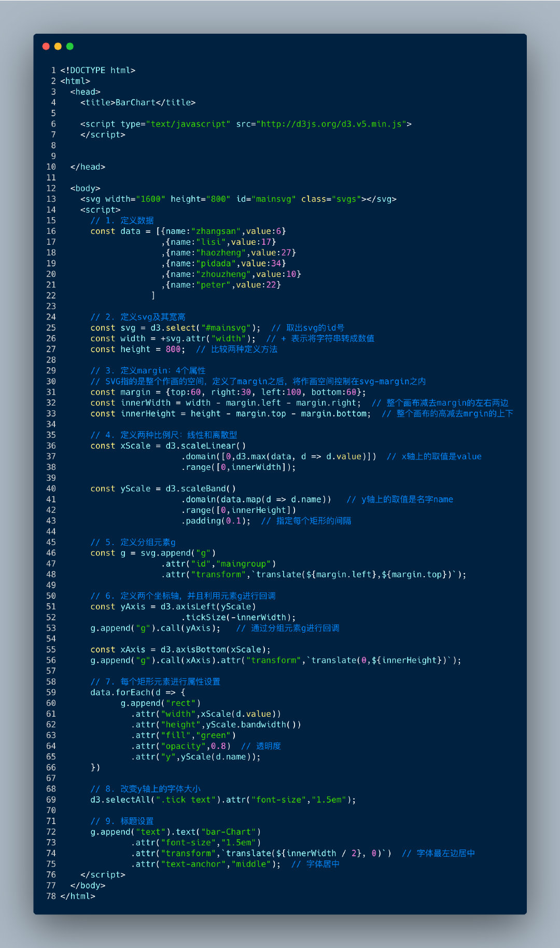Click the "peter" data entry
Screen dimensions: 560x948
click(221, 285)
